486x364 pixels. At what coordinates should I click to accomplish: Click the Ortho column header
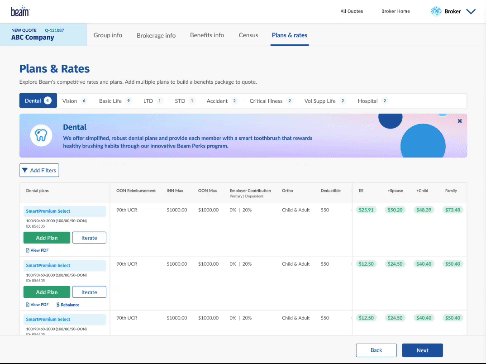pos(287,191)
